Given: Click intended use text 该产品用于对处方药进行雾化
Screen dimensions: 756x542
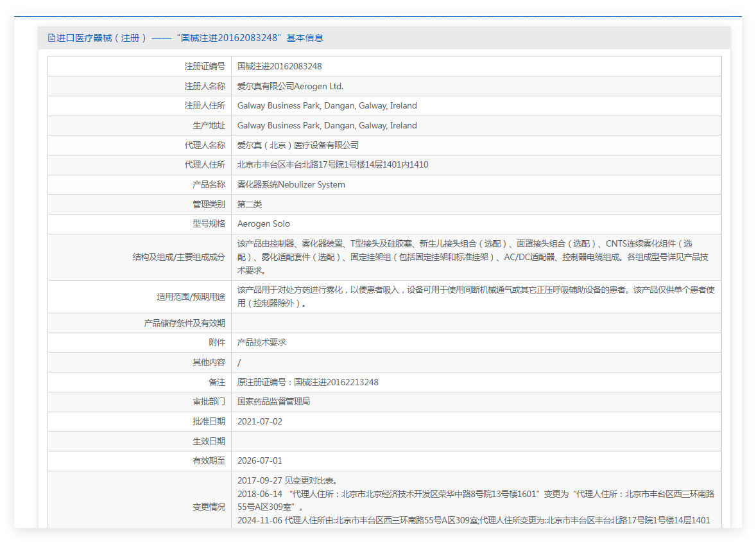Looking at the screenshot, I should pos(476,296).
